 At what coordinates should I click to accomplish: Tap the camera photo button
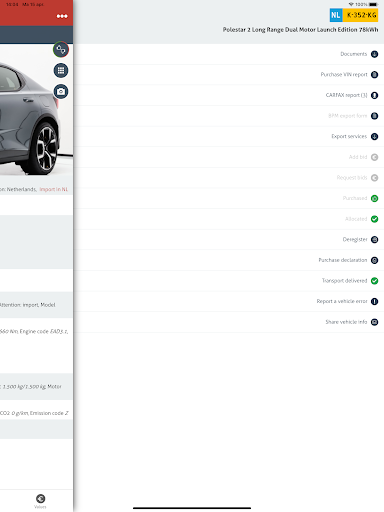click(x=61, y=91)
